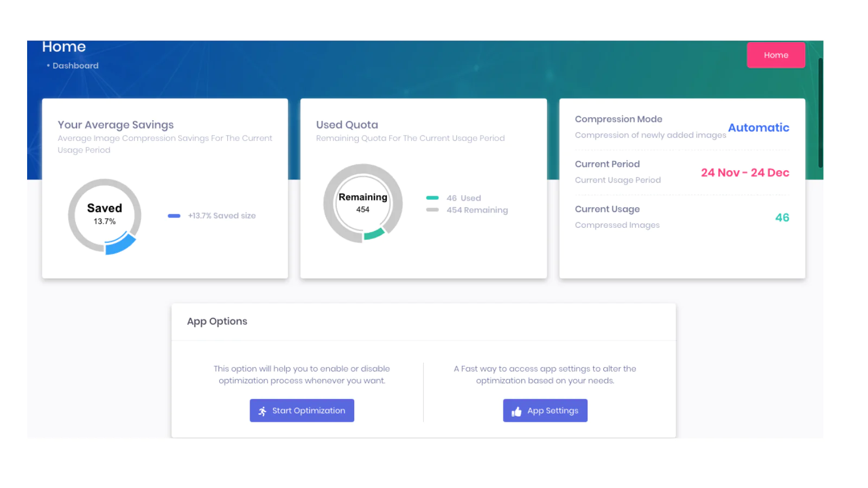The height and width of the screenshot is (488, 868).
Task: Click the page's vertical scrollbar
Action: coord(820,113)
